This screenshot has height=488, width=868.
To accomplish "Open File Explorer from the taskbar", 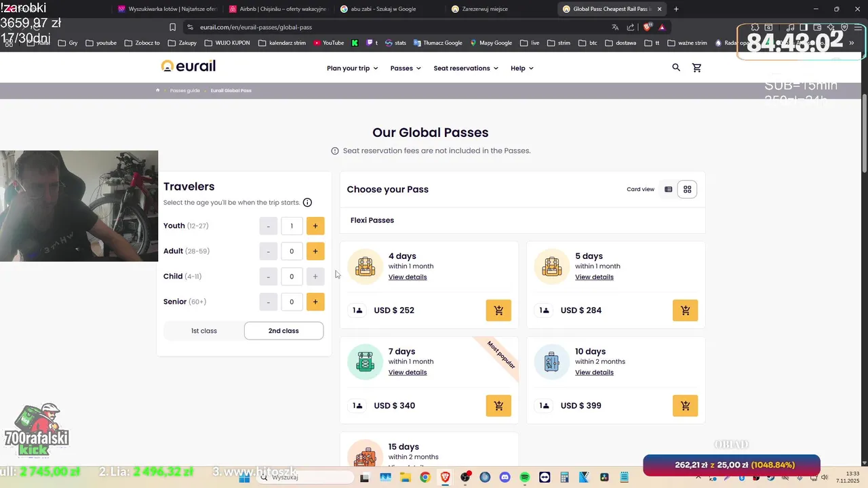I will coord(405,477).
